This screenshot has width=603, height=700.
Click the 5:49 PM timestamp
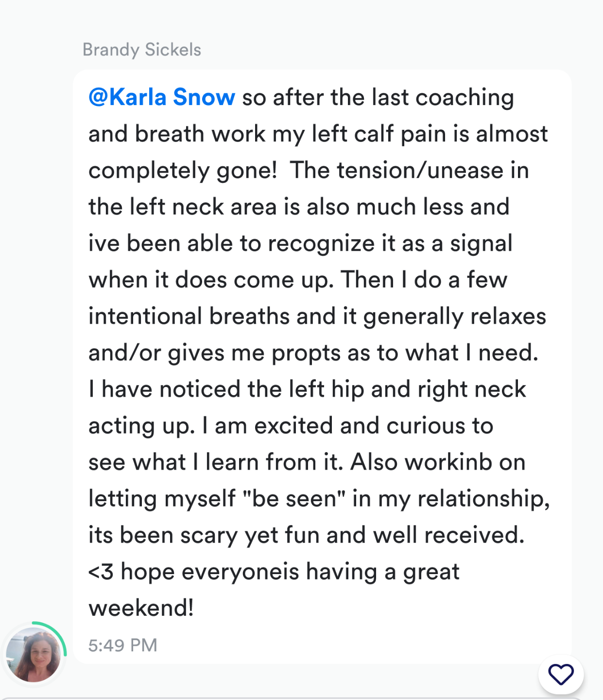tap(122, 645)
